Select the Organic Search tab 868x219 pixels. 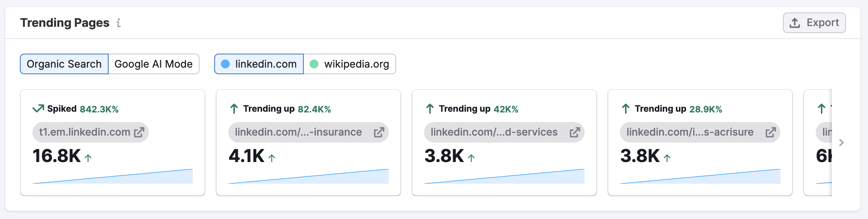click(64, 64)
